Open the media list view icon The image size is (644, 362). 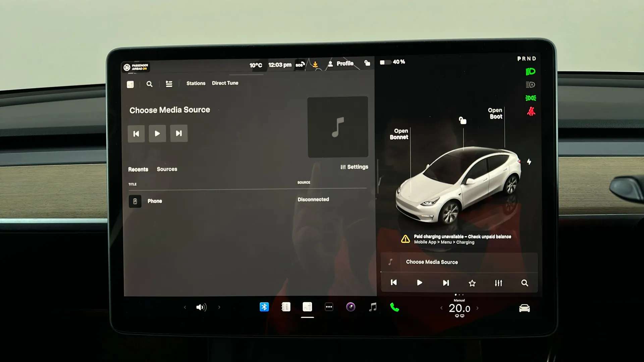(x=169, y=84)
